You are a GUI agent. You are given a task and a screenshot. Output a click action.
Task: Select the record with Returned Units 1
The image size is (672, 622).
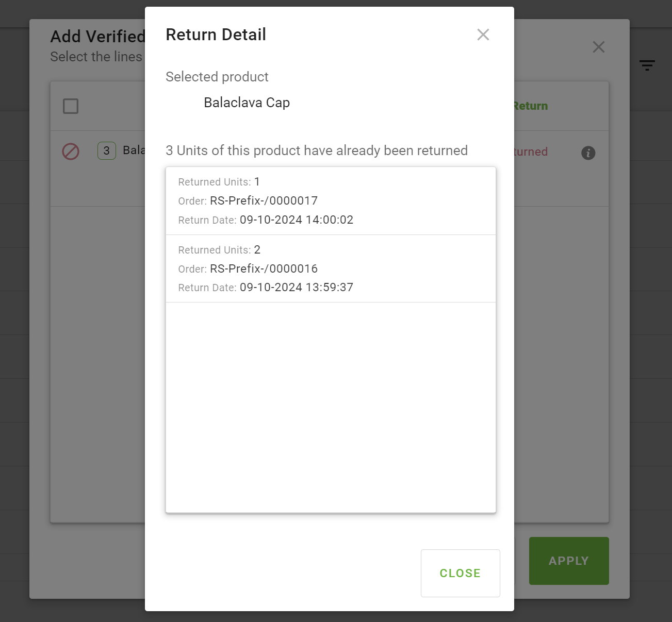point(331,200)
